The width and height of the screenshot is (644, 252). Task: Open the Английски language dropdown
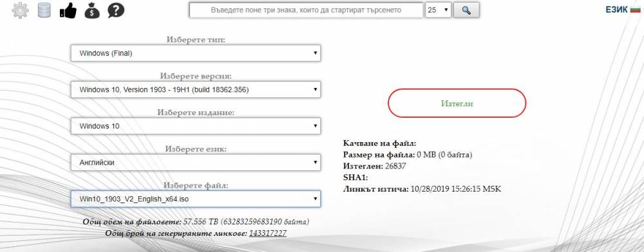click(x=196, y=162)
